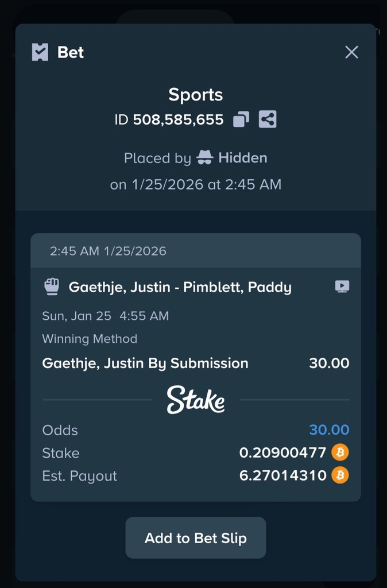The height and width of the screenshot is (588, 387).
Task: Click the Bitcoin icon next to Stake amount
Action: click(340, 452)
